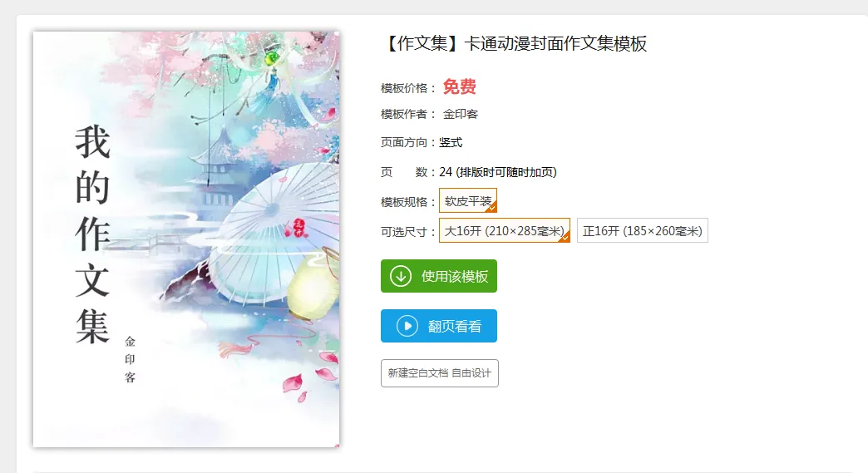
Task: Click the red seal stamp on the umbrella
Action: pos(299,227)
